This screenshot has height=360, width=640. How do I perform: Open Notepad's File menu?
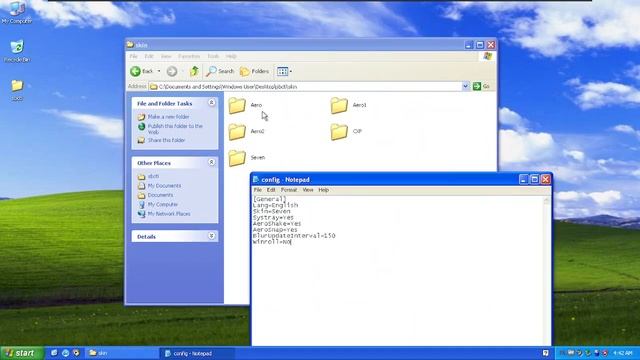point(258,190)
